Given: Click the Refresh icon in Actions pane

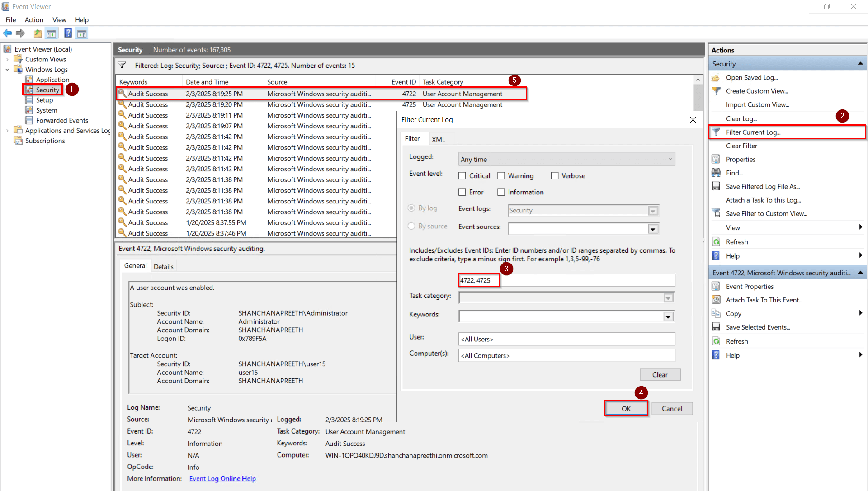Looking at the screenshot, I should 717,241.
